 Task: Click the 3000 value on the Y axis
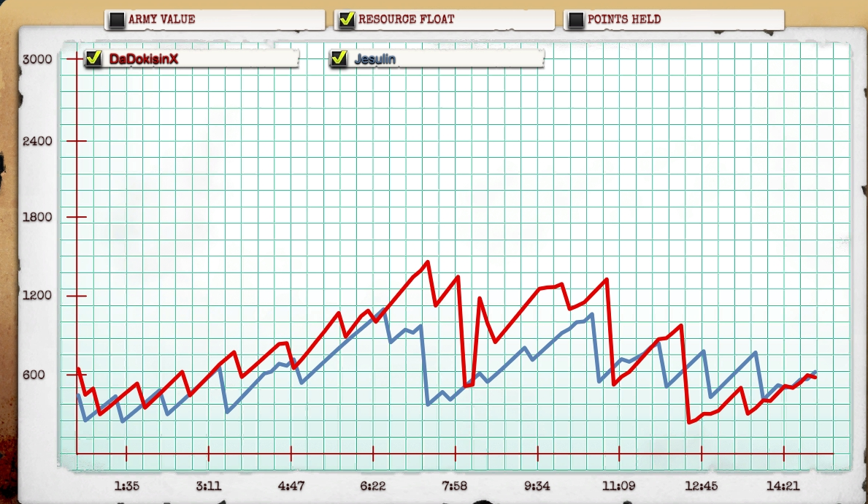[38, 58]
